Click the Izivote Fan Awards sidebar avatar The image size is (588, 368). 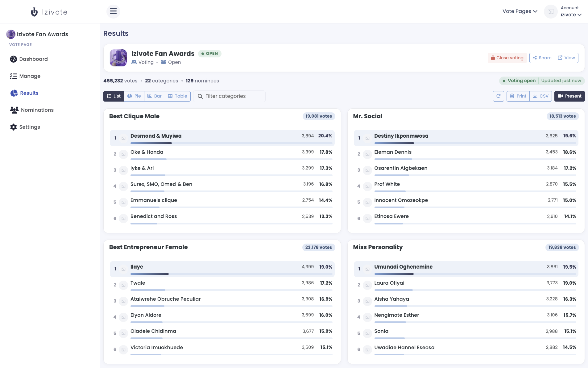(x=11, y=34)
